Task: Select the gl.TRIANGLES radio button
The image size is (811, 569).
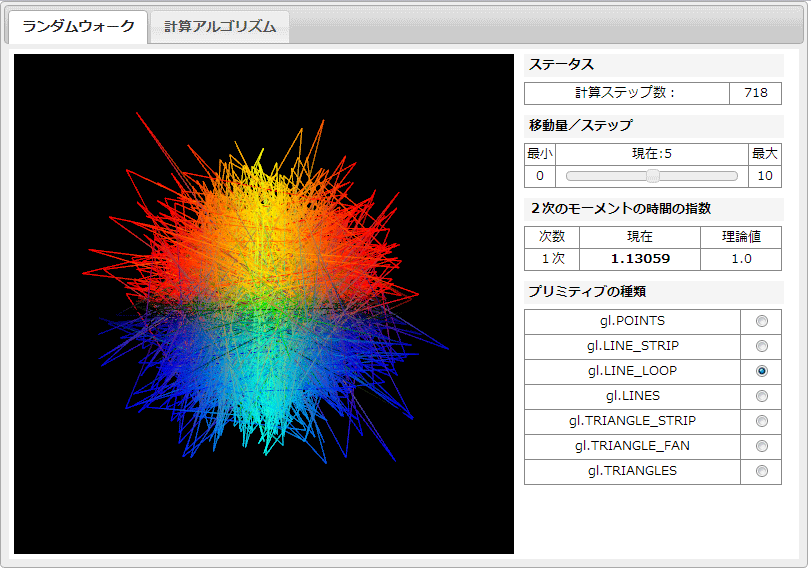Action: (x=761, y=471)
